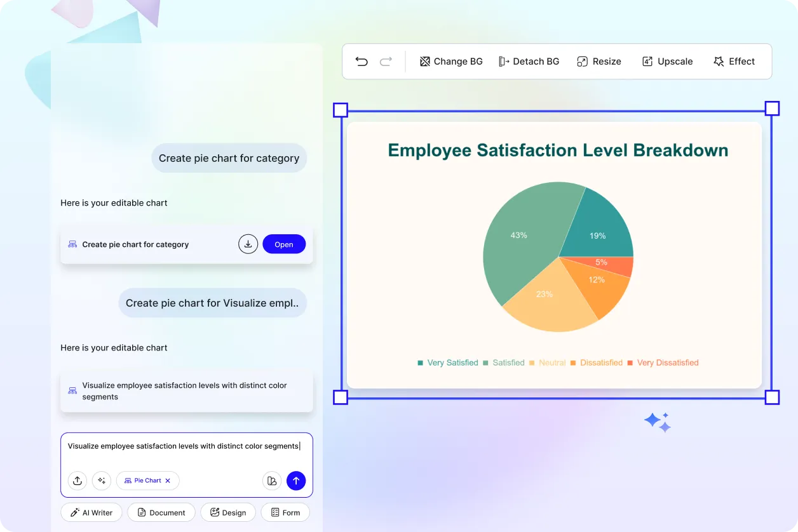The image size is (798, 532).
Task: Click the Neutral legend entry
Action: pyautogui.click(x=548, y=362)
